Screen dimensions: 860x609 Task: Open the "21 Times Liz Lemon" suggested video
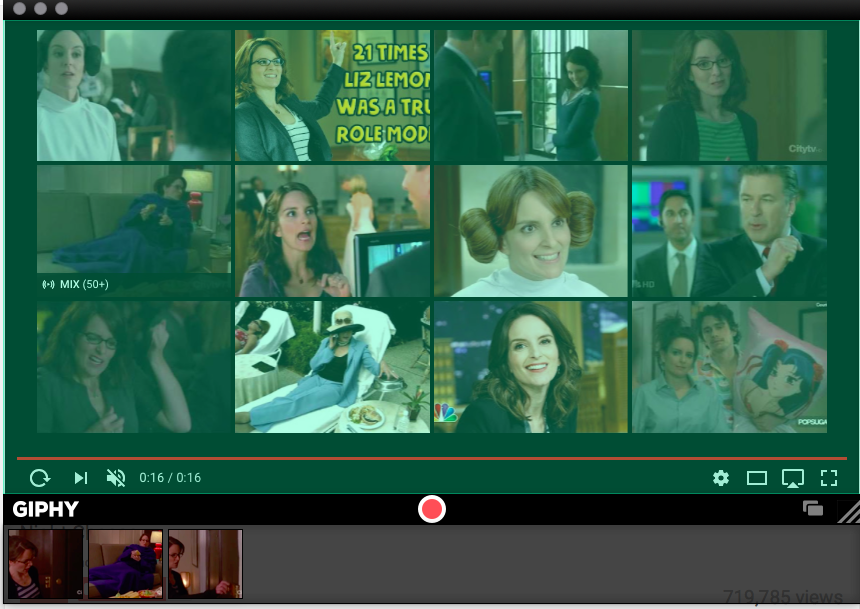click(x=332, y=95)
